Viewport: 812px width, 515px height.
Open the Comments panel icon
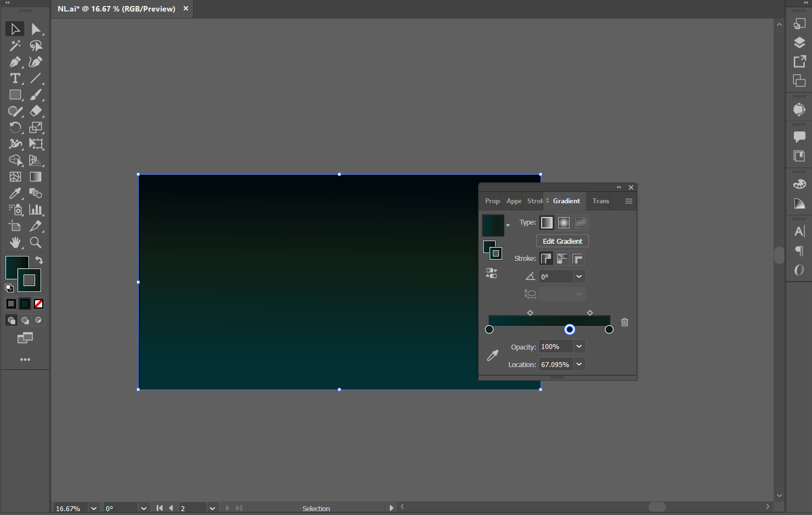(799, 137)
